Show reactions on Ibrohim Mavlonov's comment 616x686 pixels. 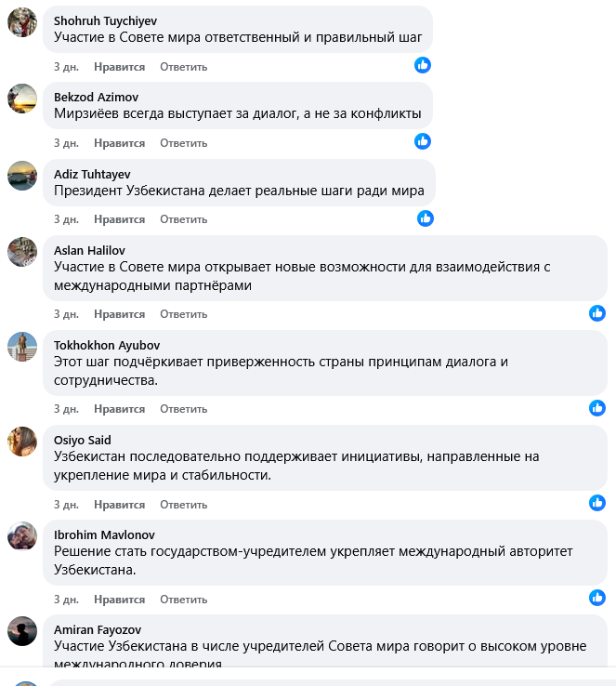click(597, 598)
